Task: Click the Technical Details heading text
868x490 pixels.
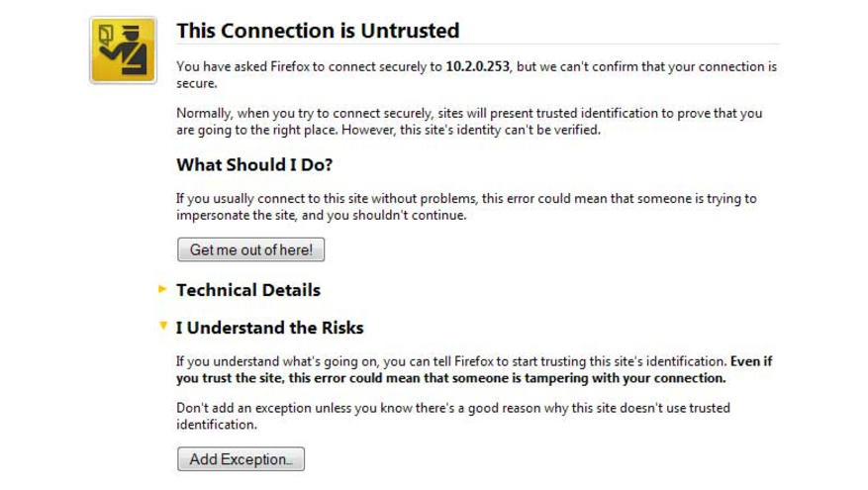Action: tap(248, 290)
